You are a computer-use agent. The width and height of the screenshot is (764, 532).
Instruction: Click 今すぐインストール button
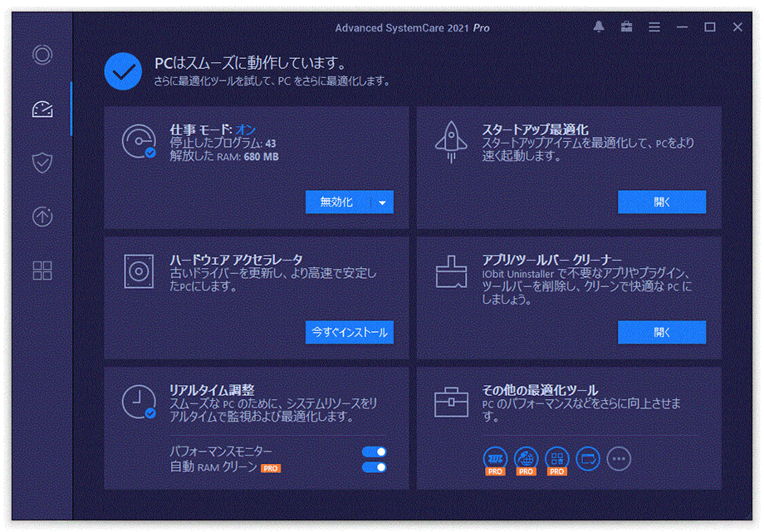350,332
